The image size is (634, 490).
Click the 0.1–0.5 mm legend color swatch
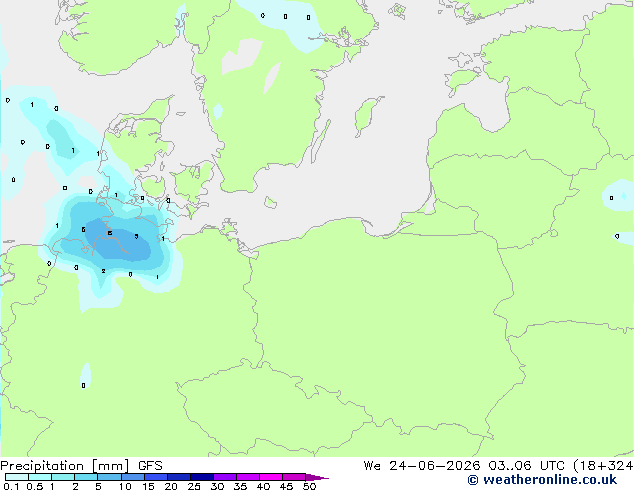click(x=17, y=477)
